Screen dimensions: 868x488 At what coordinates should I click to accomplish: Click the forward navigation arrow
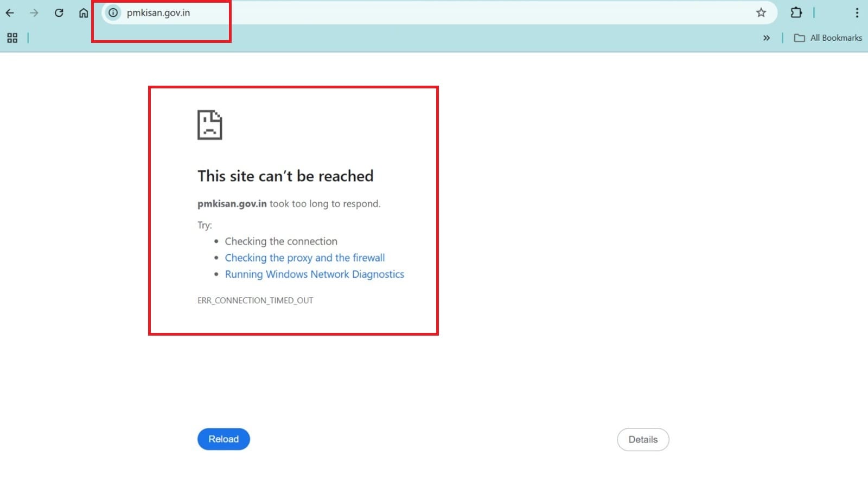[x=34, y=12]
